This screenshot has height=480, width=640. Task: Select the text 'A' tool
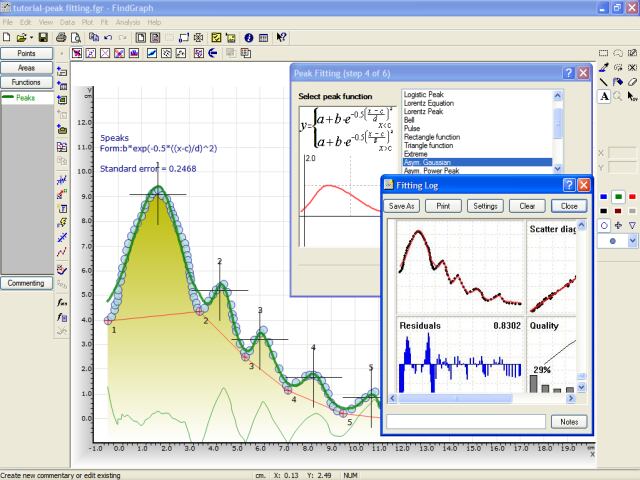[604, 96]
